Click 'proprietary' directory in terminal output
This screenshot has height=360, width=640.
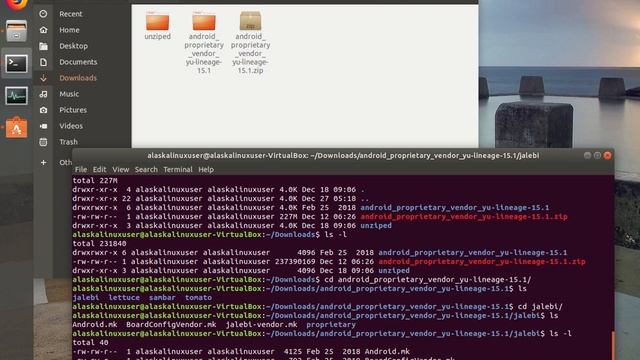pyautogui.click(x=331, y=324)
